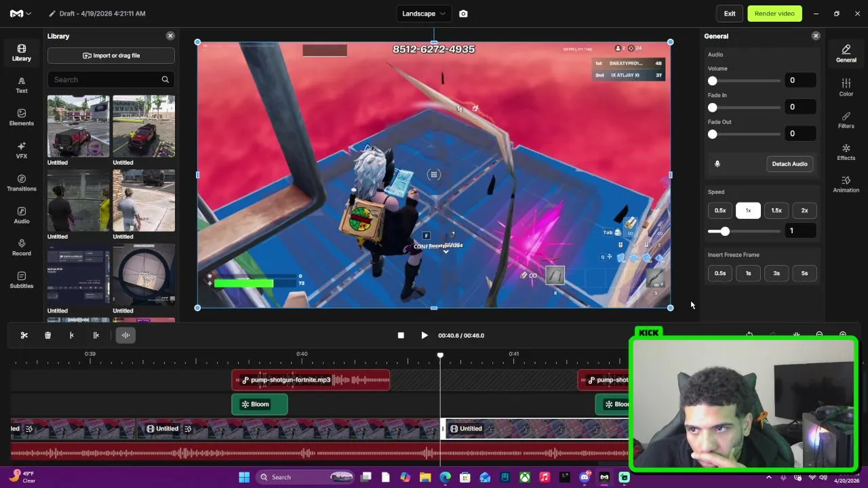Screen dimensions: 868x488
Task: Click the Volume value field
Action: coord(801,80)
